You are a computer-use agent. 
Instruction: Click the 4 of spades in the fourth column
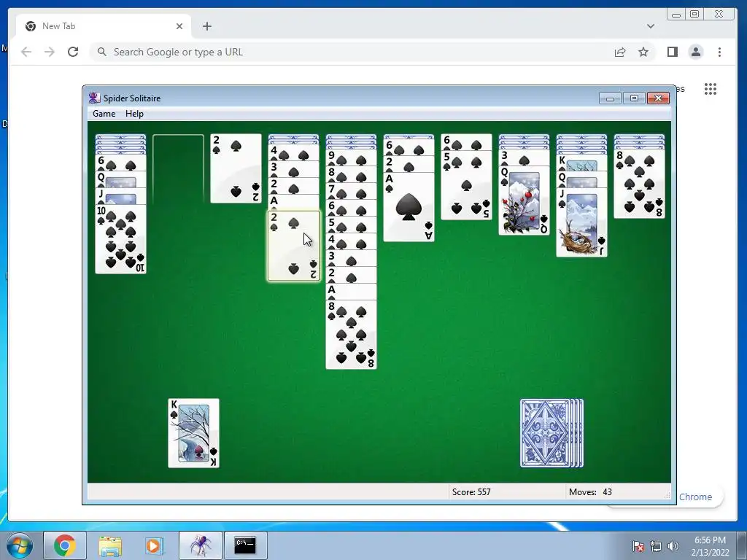coord(293,153)
